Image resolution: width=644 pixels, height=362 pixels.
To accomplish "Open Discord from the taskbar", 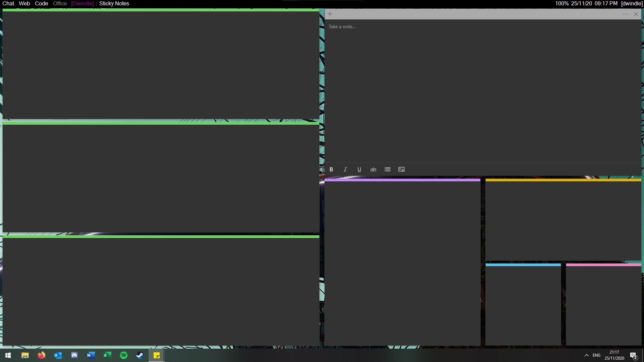I will click(74, 355).
